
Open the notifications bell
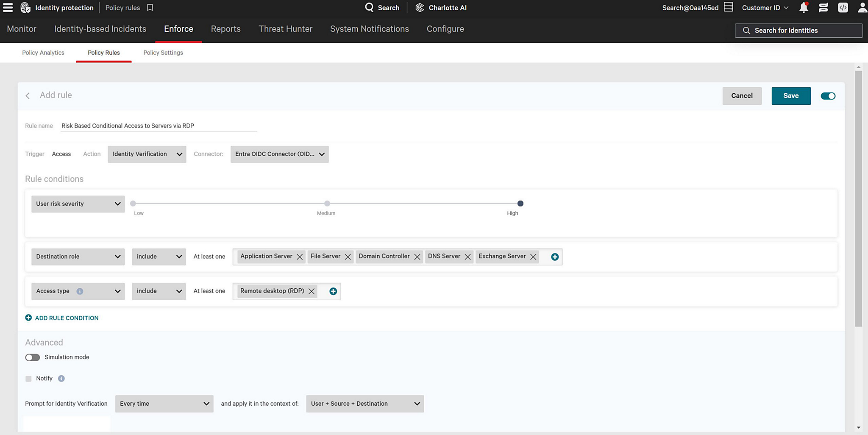pyautogui.click(x=804, y=7)
